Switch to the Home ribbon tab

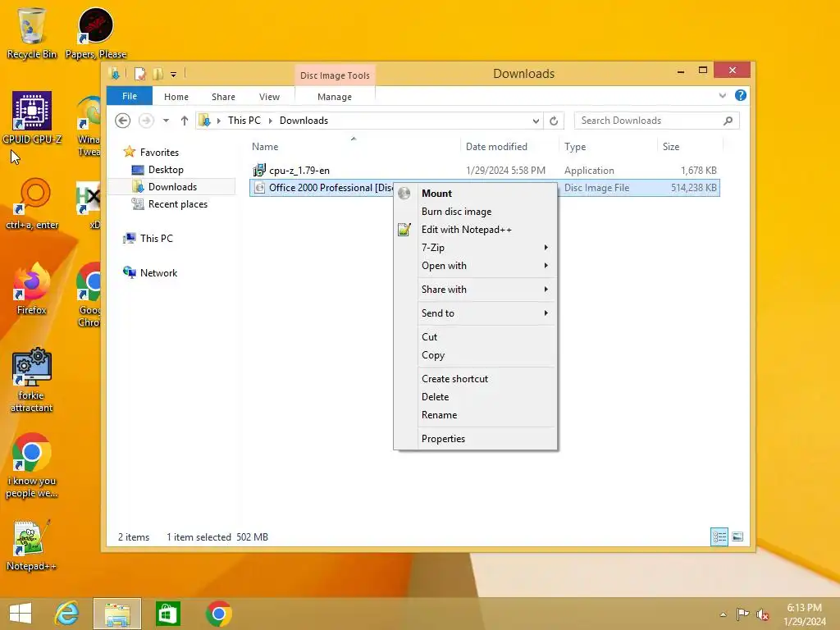click(176, 97)
